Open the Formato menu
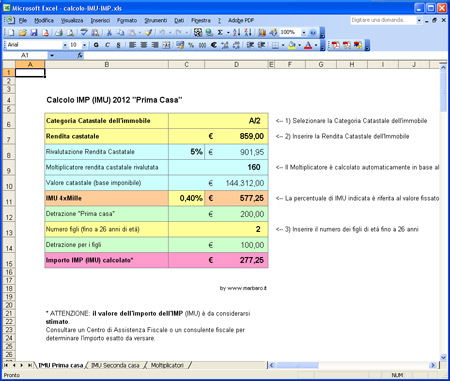The width and height of the screenshot is (450, 381). (x=127, y=21)
